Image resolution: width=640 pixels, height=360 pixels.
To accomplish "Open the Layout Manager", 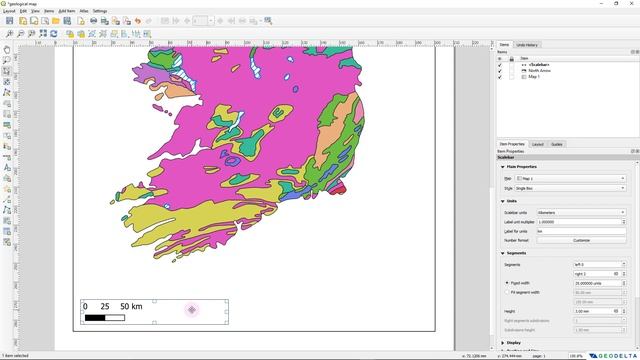I will pyautogui.click(x=45, y=21).
